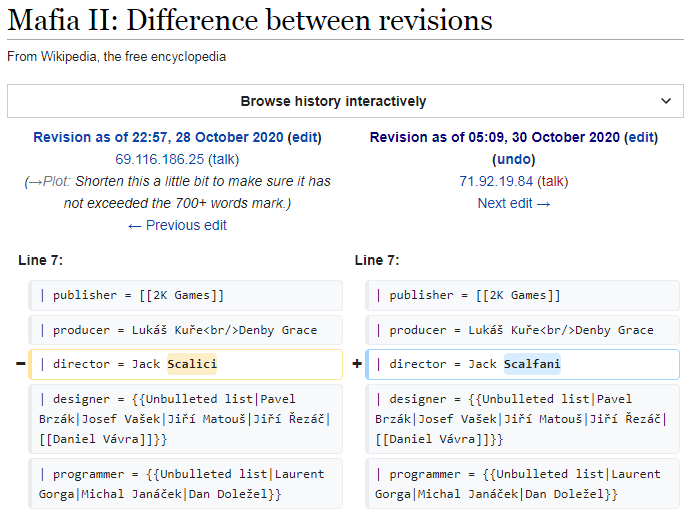Open red talk link for 71.92.19.84

click(x=552, y=181)
